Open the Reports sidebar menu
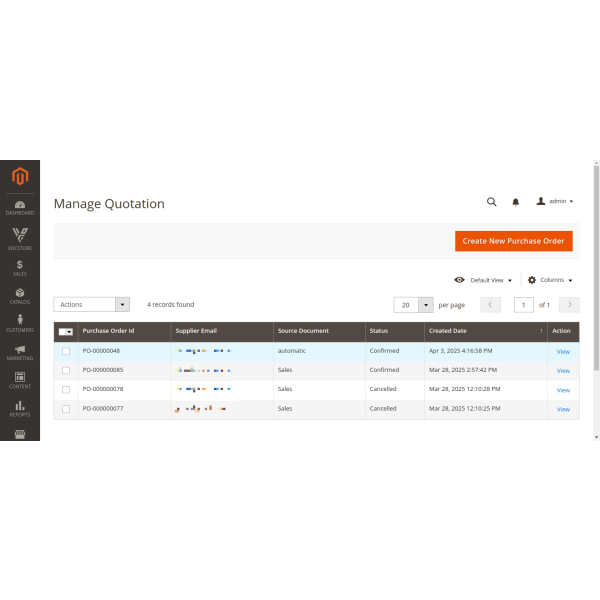This screenshot has height=600, width=600. pos(19,408)
